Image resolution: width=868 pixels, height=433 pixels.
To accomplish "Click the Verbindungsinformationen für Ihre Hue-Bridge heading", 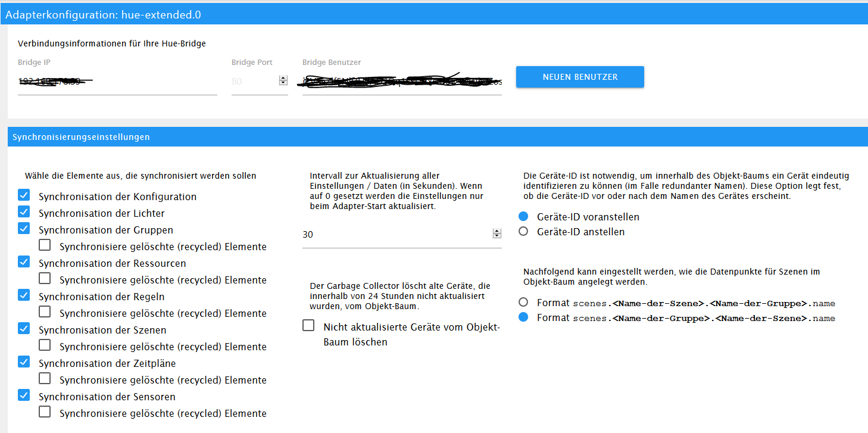I will point(112,43).
